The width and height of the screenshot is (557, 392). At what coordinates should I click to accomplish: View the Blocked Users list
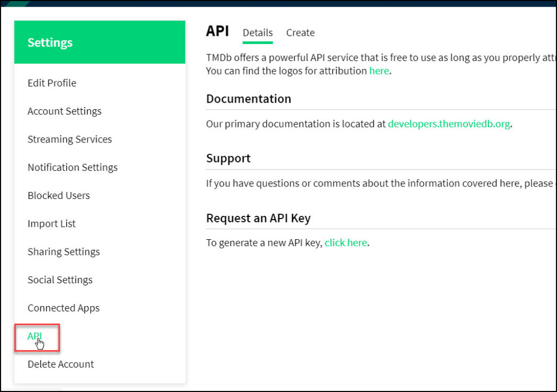pos(58,195)
